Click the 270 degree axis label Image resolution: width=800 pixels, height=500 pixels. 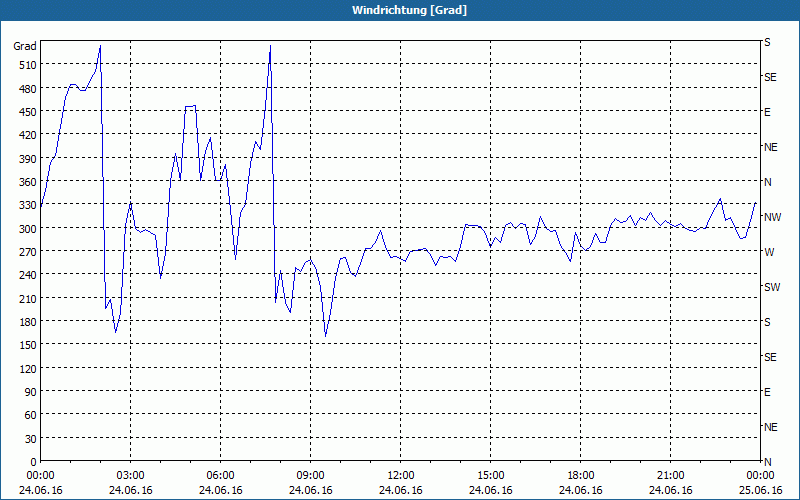coord(28,252)
